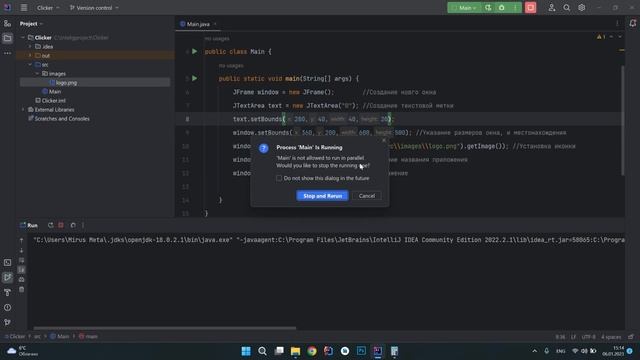Image resolution: width=640 pixels, height=360 pixels.
Task: Open the main hamburger menu
Action: click(24, 8)
